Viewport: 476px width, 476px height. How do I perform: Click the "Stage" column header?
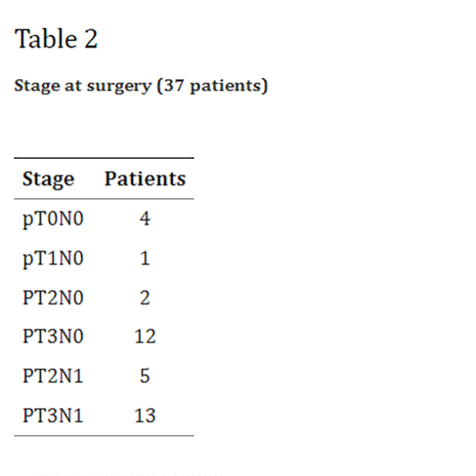coord(48,178)
